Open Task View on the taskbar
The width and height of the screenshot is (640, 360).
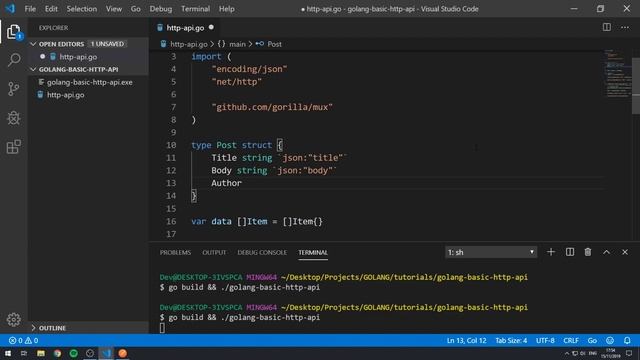(24, 353)
